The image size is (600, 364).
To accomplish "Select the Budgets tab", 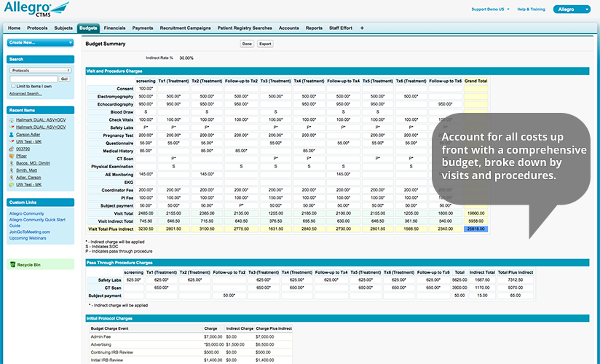I will 88,28.
